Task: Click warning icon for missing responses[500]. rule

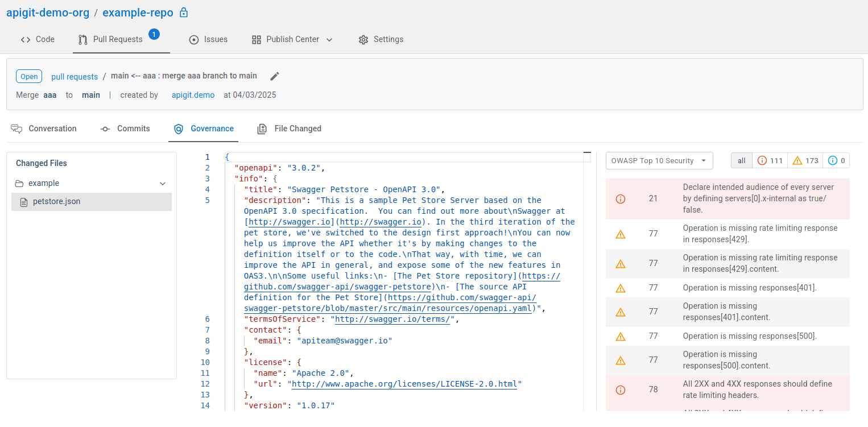Action: pyautogui.click(x=621, y=337)
